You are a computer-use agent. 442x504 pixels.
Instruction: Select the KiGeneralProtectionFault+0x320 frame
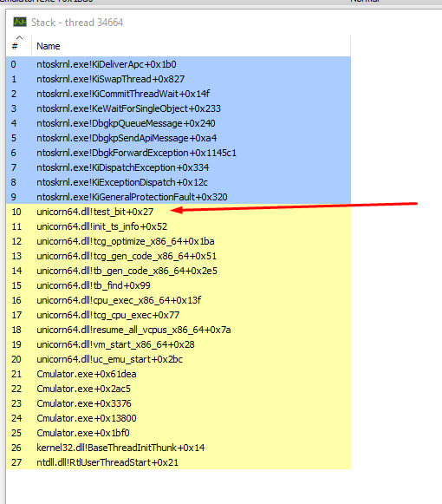pyautogui.click(x=179, y=197)
